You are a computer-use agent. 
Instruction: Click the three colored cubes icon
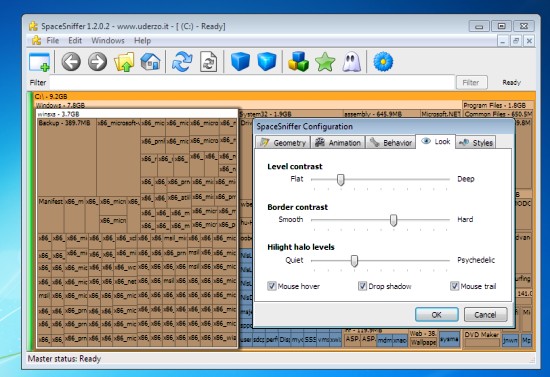click(298, 62)
